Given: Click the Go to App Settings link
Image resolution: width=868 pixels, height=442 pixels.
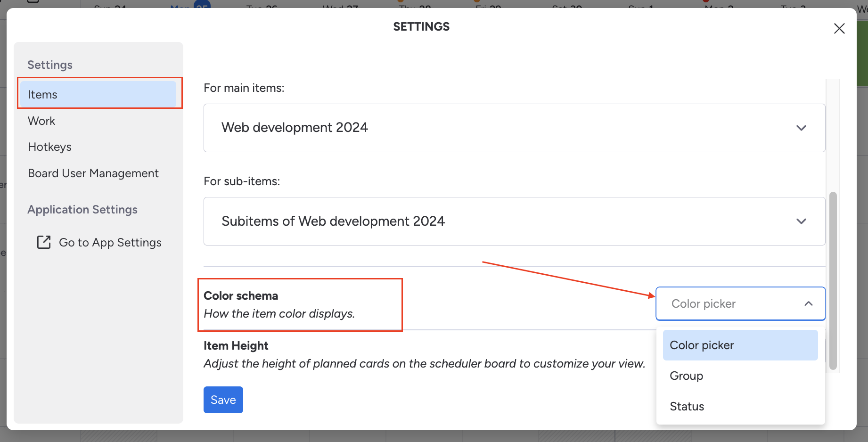Looking at the screenshot, I should [110, 243].
